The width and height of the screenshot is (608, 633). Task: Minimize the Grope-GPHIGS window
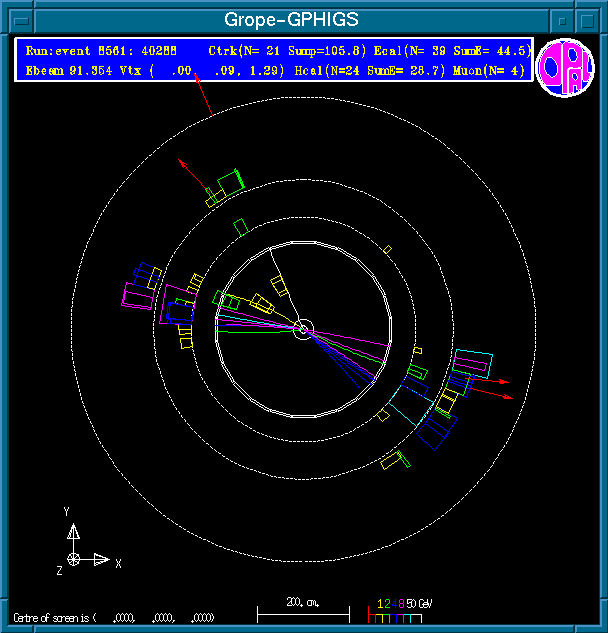tap(565, 20)
